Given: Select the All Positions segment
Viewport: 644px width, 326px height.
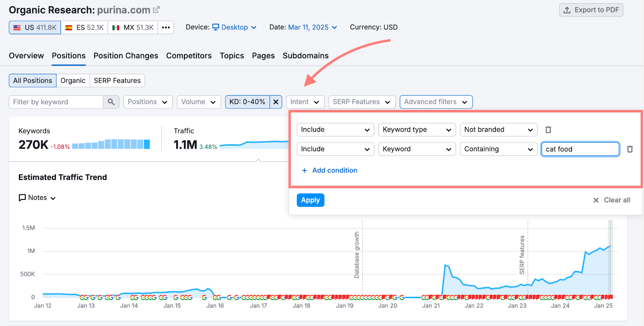Looking at the screenshot, I should pyautogui.click(x=33, y=81).
